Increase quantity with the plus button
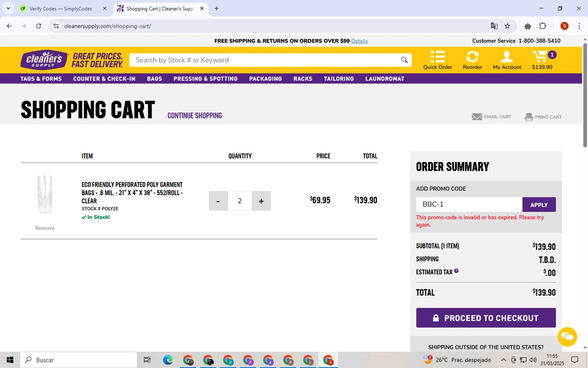This screenshot has height=368, width=588. point(261,201)
